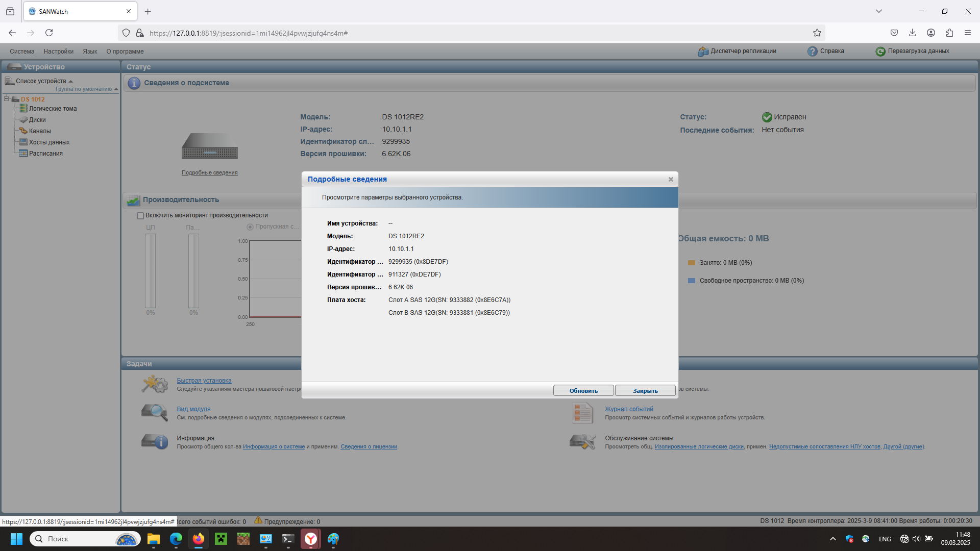Open Yandex Browser from the taskbar
The width and height of the screenshot is (980, 551).
coord(311,539)
